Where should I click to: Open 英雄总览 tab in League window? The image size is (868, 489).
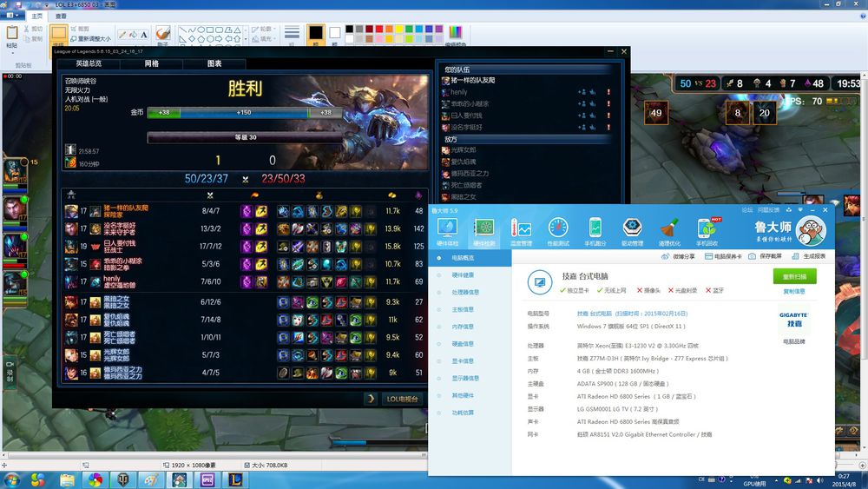tap(89, 63)
